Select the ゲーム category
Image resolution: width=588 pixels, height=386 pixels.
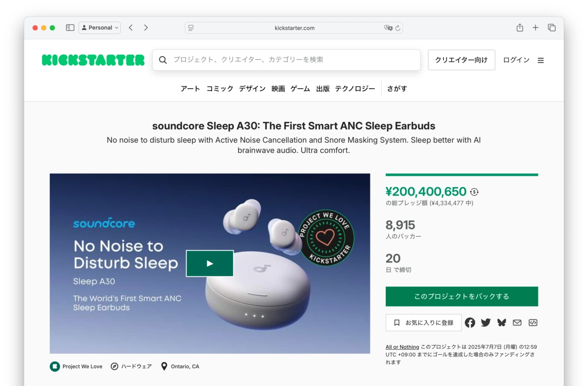tap(300, 89)
